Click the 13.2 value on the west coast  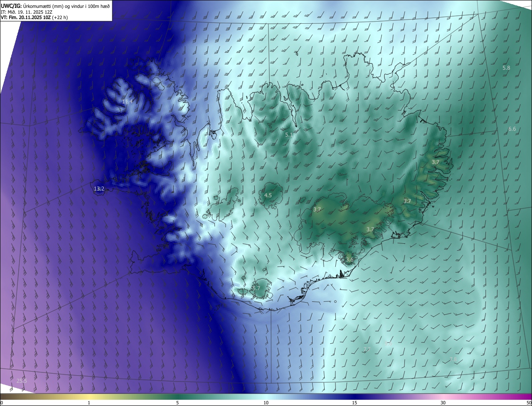pyautogui.click(x=99, y=188)
